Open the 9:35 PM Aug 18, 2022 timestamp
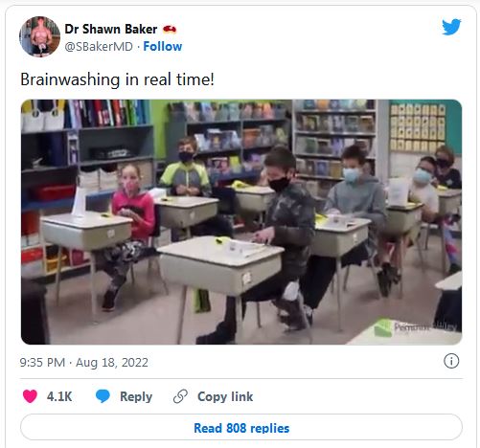480x448 pixels. (84, 363)
